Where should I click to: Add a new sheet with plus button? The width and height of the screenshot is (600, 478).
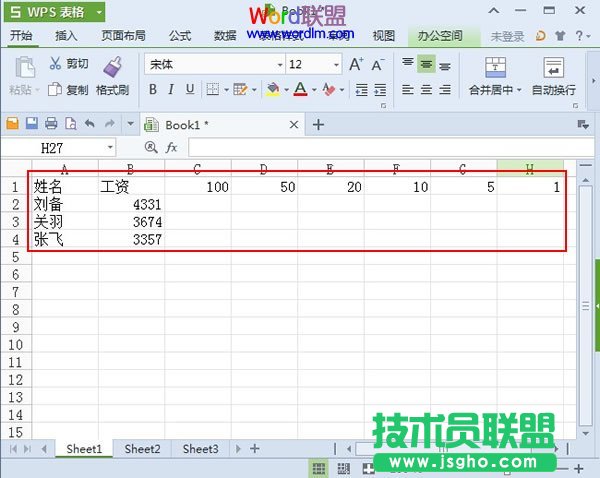click(x=255, y=449)
